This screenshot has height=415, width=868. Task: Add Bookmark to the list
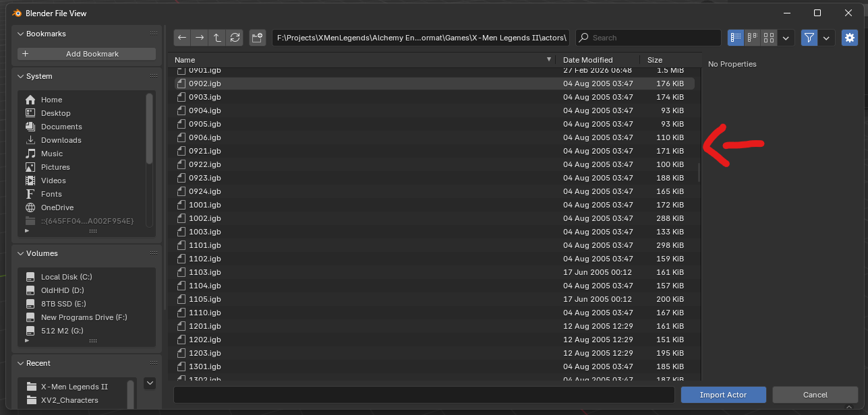click(x=86, y=54)
